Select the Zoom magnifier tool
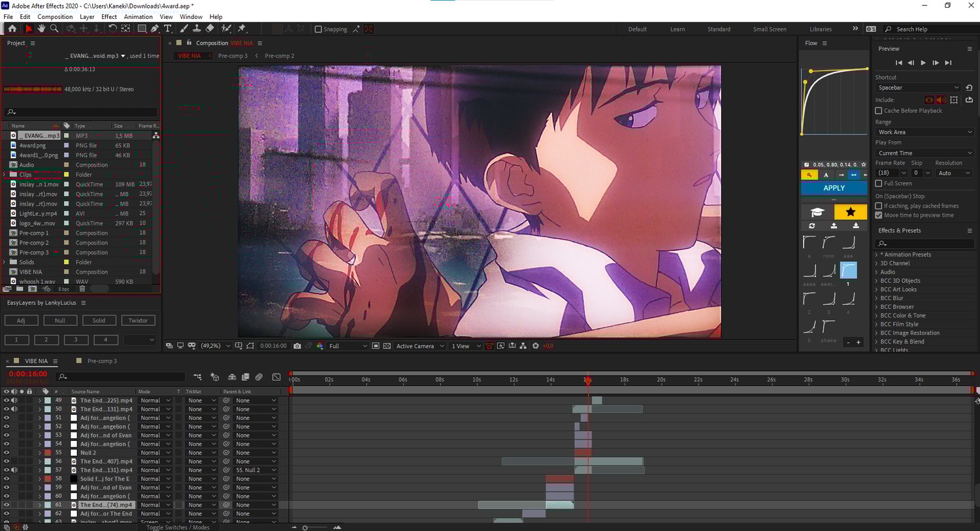980x531 pixels. (54, 29)
